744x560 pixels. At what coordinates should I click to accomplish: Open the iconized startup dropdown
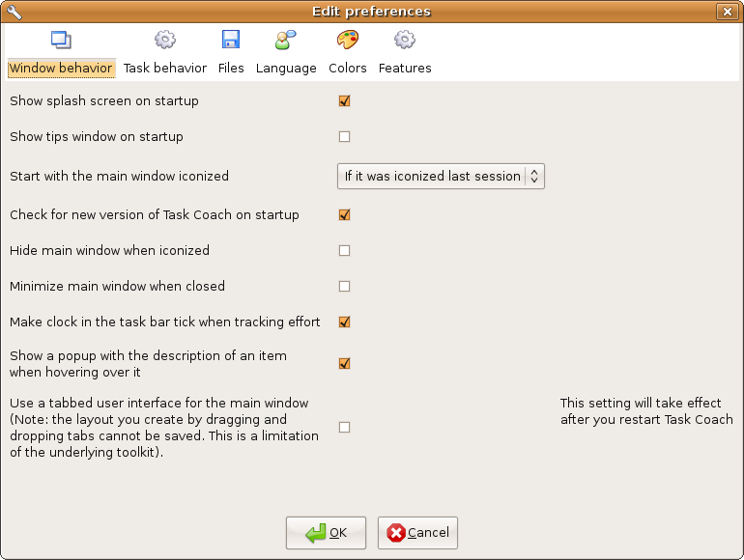[441, 177]
